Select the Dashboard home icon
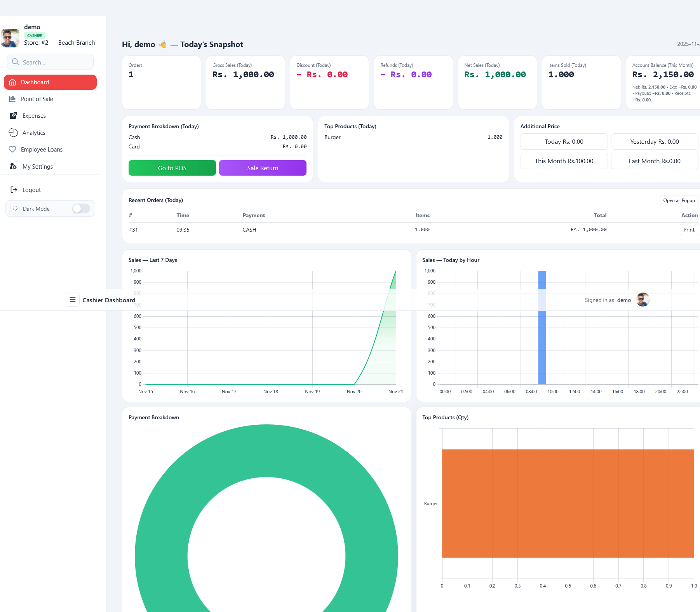 (x=13, y=82)
